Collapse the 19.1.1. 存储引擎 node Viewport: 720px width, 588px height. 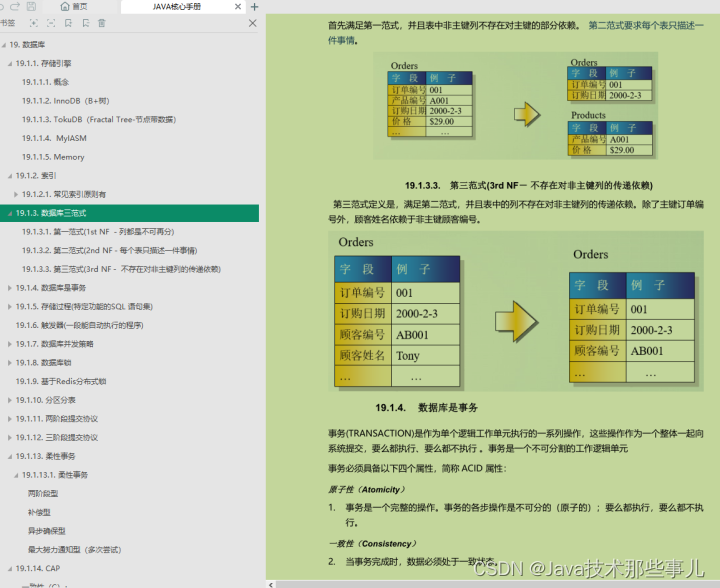pyautogui.click(x=10, y=64)
